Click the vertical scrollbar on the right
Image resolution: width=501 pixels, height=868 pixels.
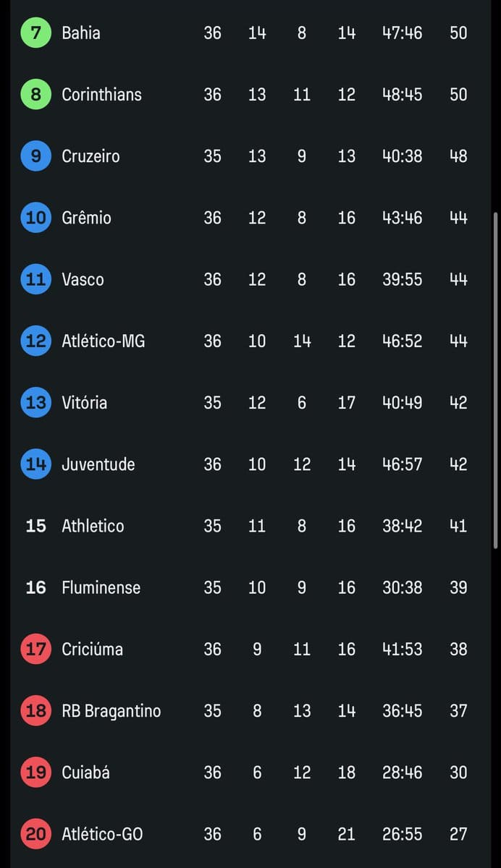tap(495, 376)
